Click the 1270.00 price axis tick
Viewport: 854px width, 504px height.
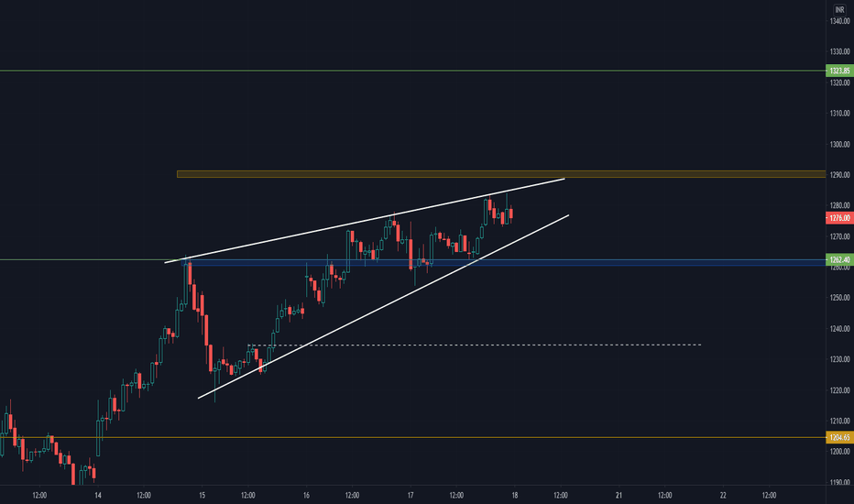[x=839, y=236]
